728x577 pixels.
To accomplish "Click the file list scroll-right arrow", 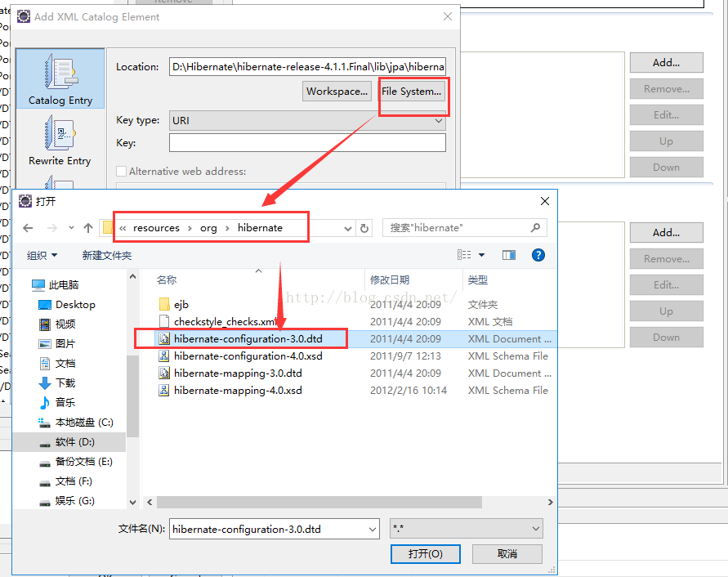I will (x=550, y=502).
